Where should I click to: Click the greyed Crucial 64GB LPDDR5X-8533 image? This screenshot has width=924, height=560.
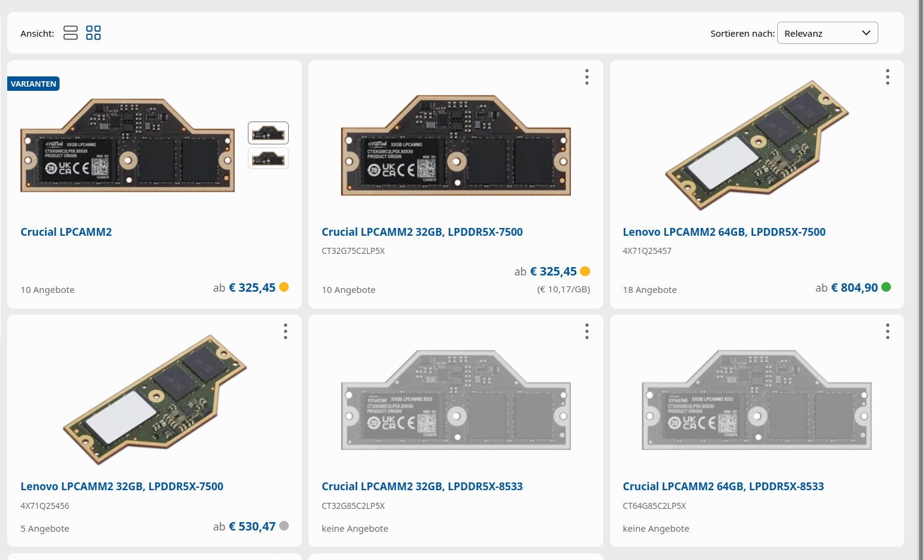tap(757, 400)
